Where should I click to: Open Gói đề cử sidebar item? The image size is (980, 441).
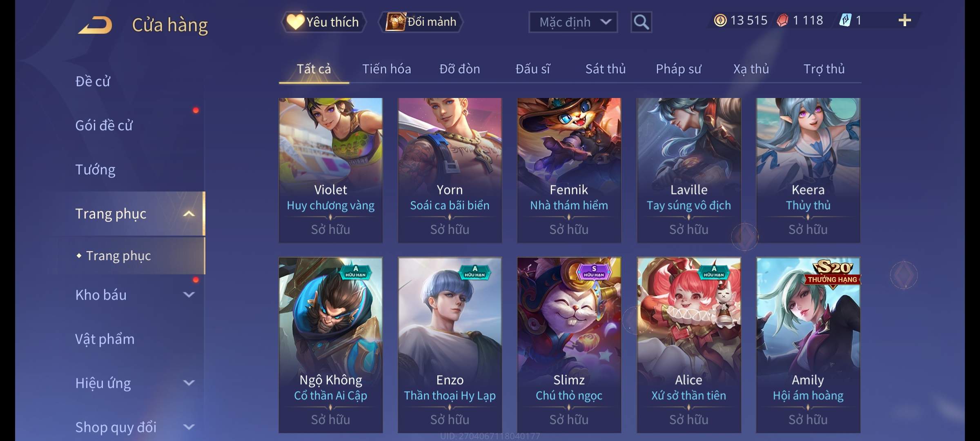104,125
